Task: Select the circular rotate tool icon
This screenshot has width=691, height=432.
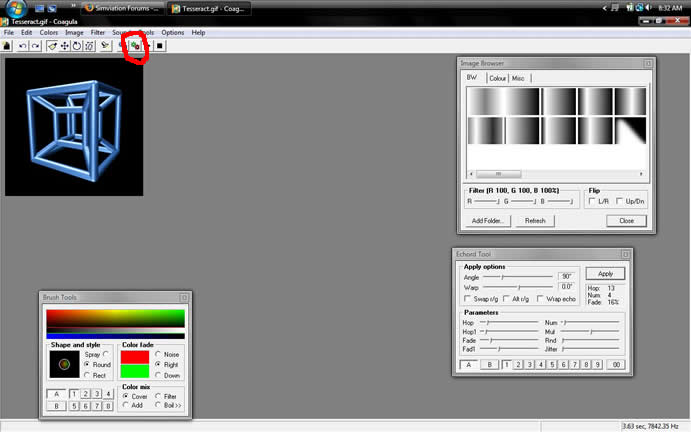Action: click(77, 46)
